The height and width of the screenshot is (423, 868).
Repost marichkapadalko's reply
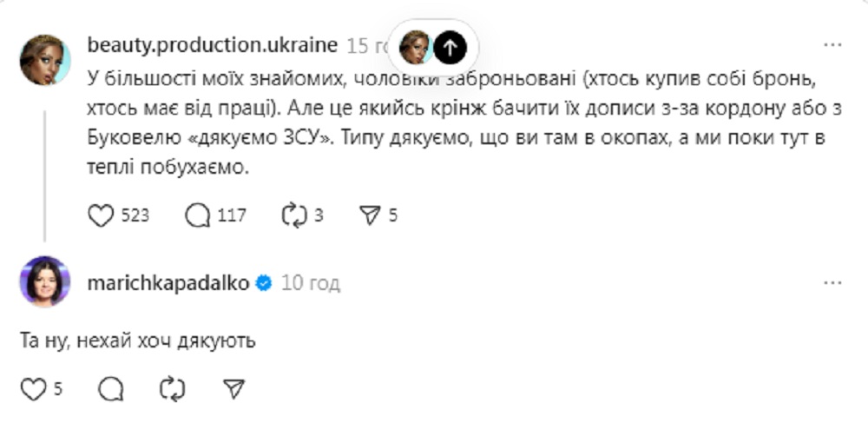[x=173, y=389]
